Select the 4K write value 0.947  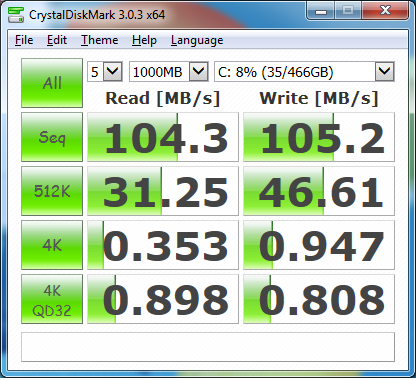coord(319,245)
